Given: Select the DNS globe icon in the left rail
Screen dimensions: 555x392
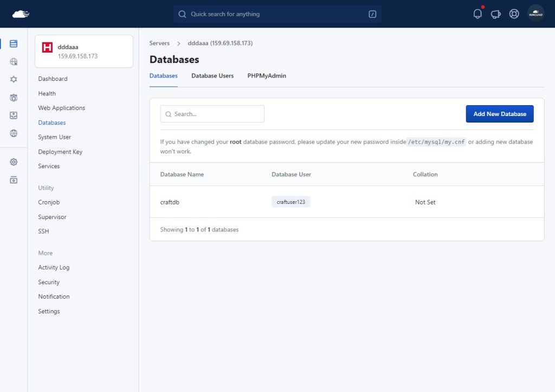Looking at the screenshot, I should (x=14, y=133).
